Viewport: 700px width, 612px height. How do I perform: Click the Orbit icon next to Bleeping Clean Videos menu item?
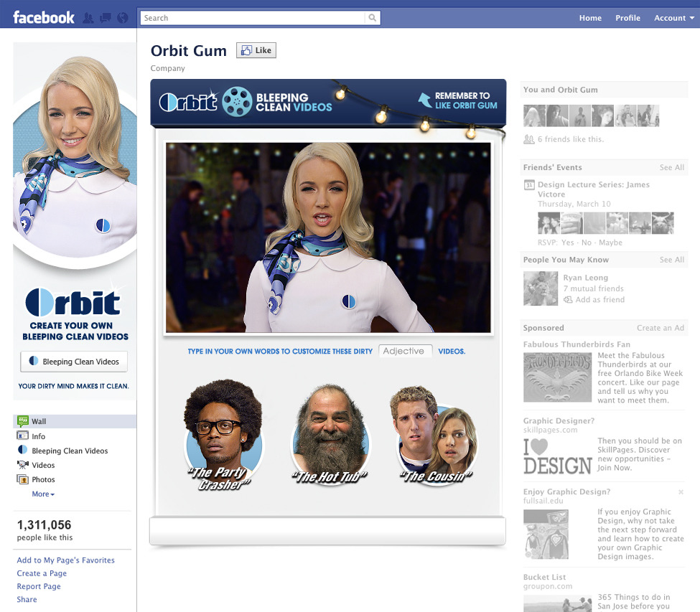tap(22, 450)
